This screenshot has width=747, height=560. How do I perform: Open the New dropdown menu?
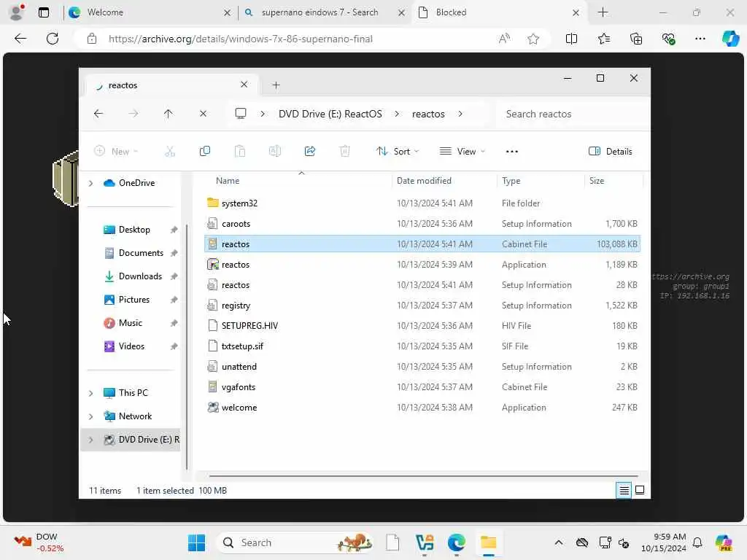116,152
